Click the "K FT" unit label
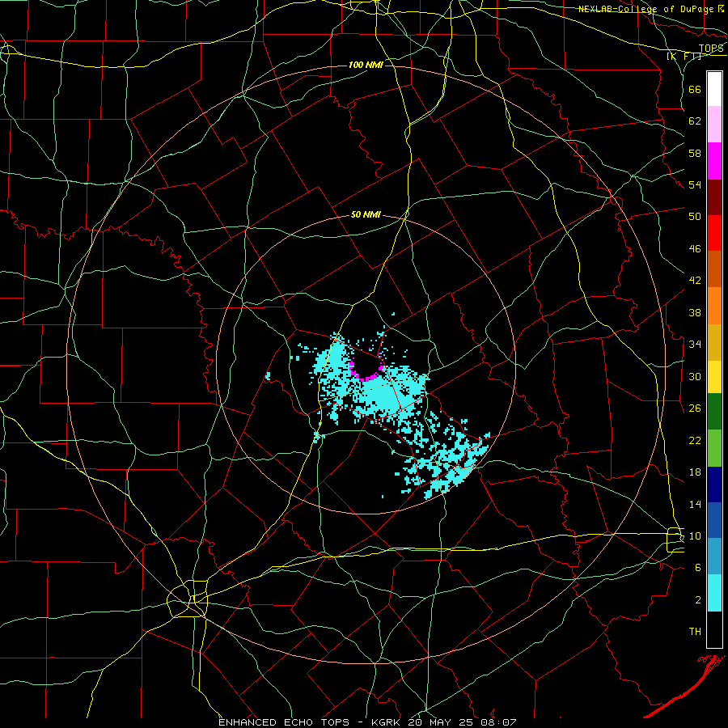The image size is (728, 728). 684,56
